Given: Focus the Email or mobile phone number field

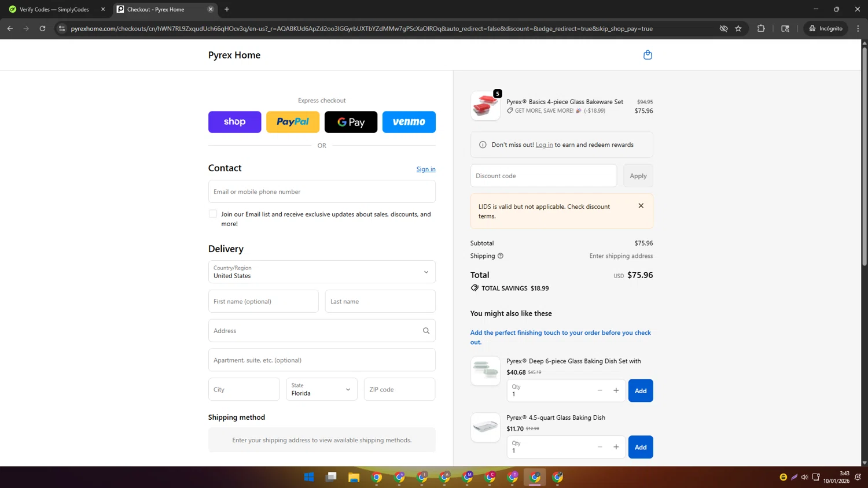Looking at the screenshot, I should coord(322,191).
